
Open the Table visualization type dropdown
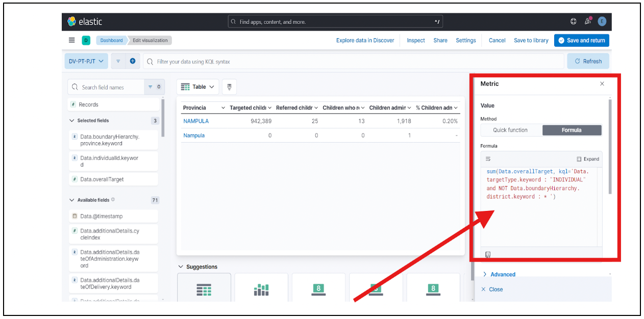click(198, 87)
